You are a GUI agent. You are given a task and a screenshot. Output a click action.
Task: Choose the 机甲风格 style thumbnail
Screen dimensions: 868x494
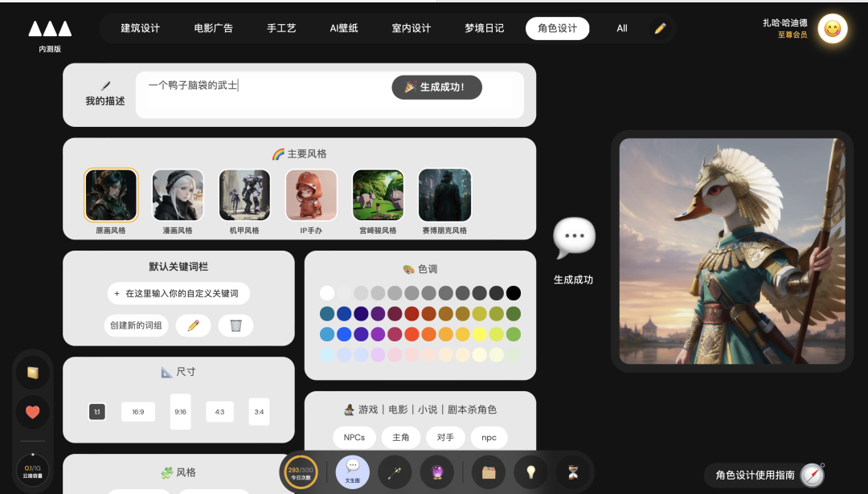[x=244, y=195]
